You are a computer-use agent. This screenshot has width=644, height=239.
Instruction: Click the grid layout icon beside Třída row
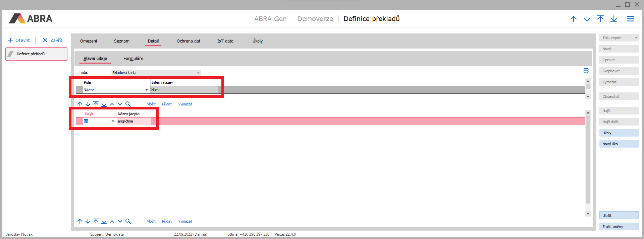point(586,71)
